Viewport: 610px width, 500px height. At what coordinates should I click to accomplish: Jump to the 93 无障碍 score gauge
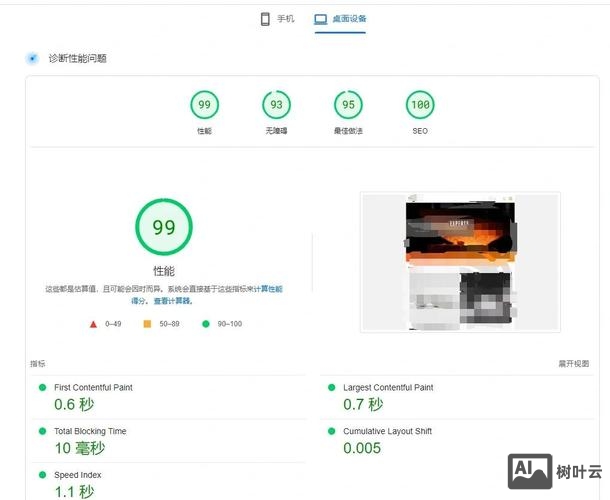pos(276,105)
